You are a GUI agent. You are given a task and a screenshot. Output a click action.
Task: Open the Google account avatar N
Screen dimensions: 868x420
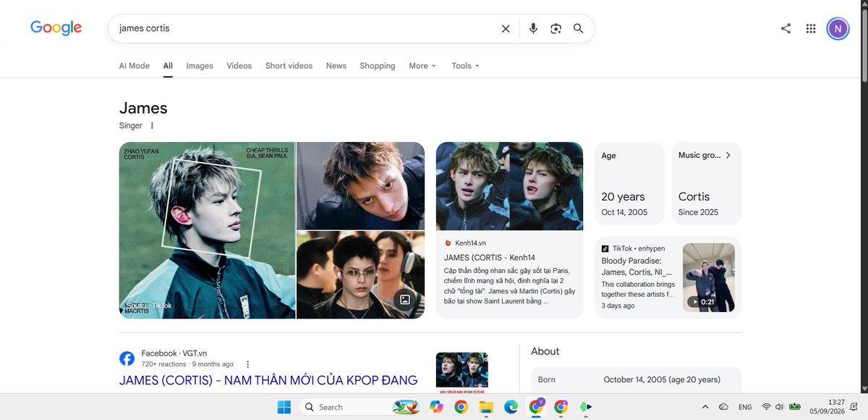pyautogui.click(x=838, y=28)
